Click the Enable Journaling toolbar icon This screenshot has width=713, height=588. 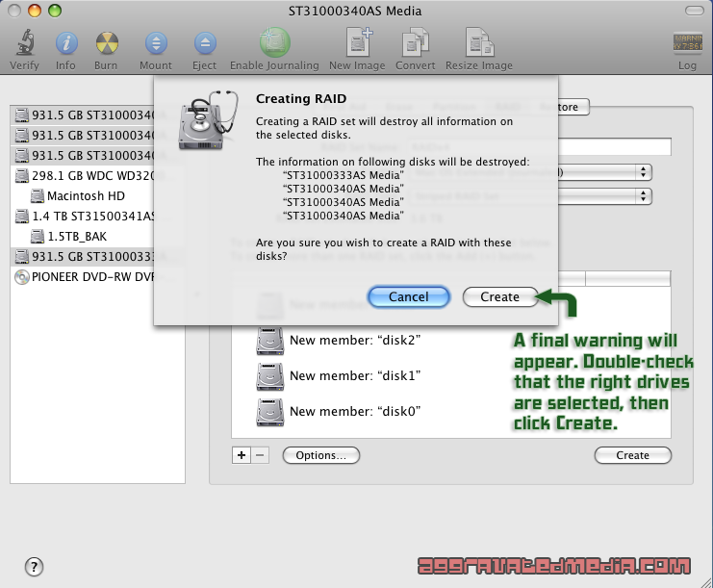click(x=274, y=42)
